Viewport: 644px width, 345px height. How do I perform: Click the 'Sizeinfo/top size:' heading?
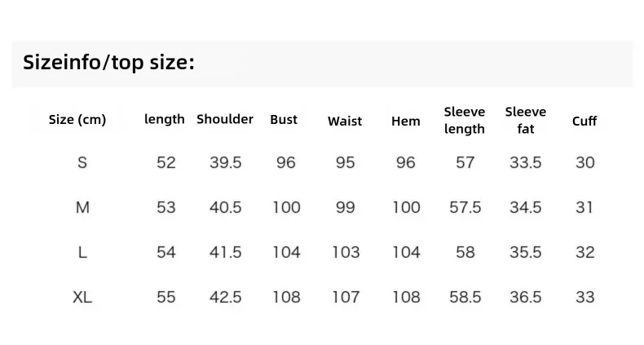[108, 63]
